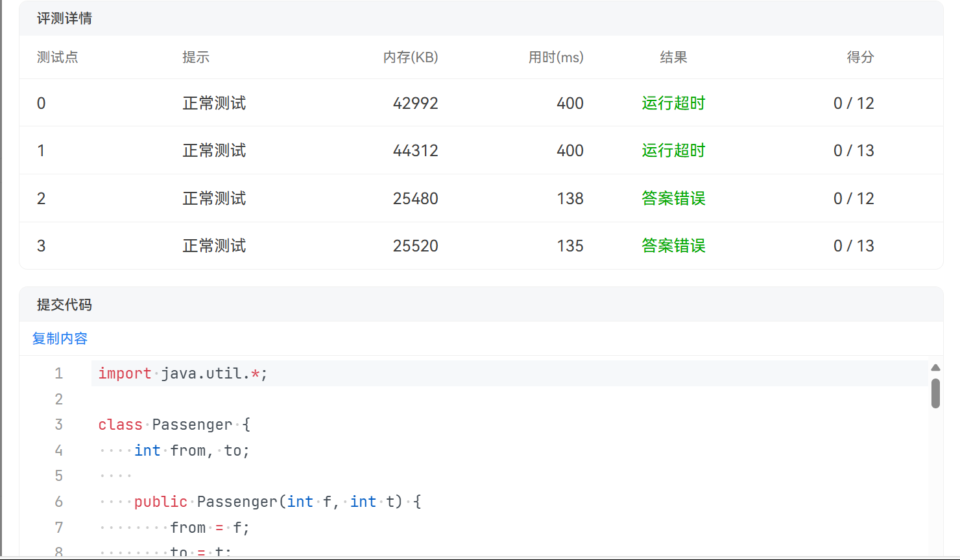The image size is (960, 560).
Task: Click 运行超时 result in test point 1 row
Action: 673,150
